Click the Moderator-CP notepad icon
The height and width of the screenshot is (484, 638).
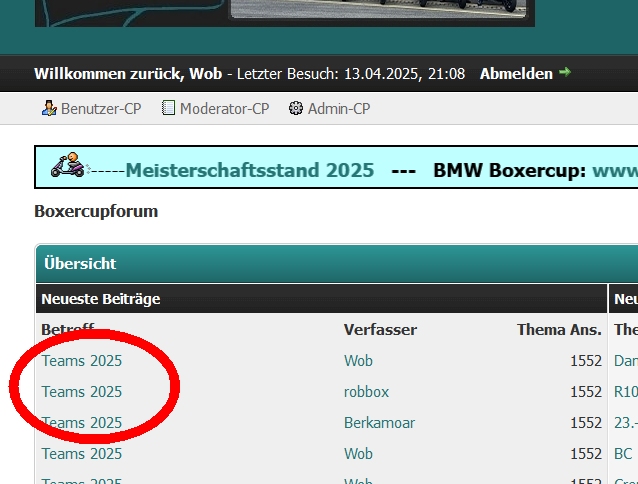169,109
